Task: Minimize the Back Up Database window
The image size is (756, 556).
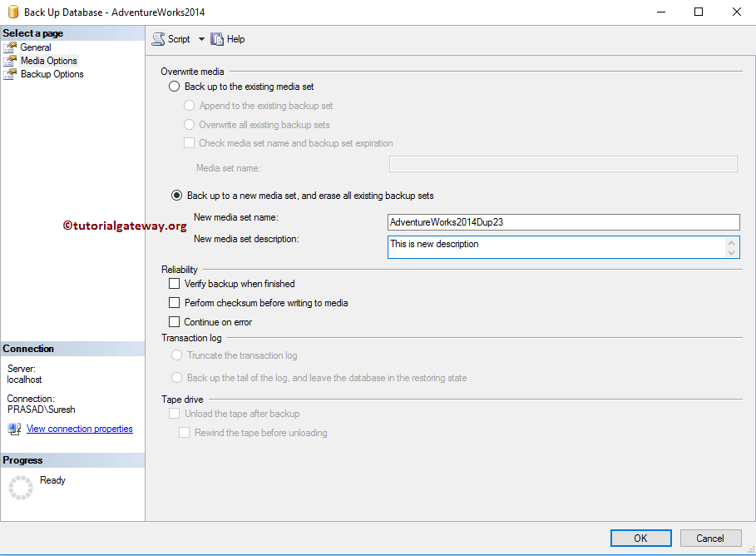Action: pos(661,12)
